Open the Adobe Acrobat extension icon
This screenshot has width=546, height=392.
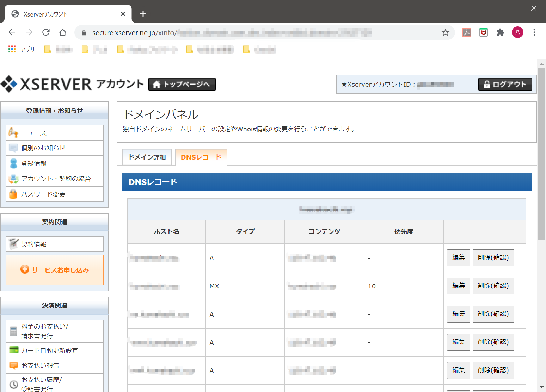467,32
